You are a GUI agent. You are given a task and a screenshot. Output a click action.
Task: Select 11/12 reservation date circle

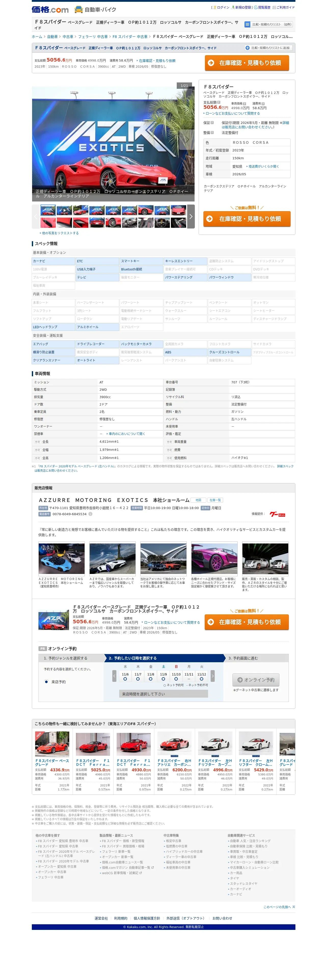(201, 679)
